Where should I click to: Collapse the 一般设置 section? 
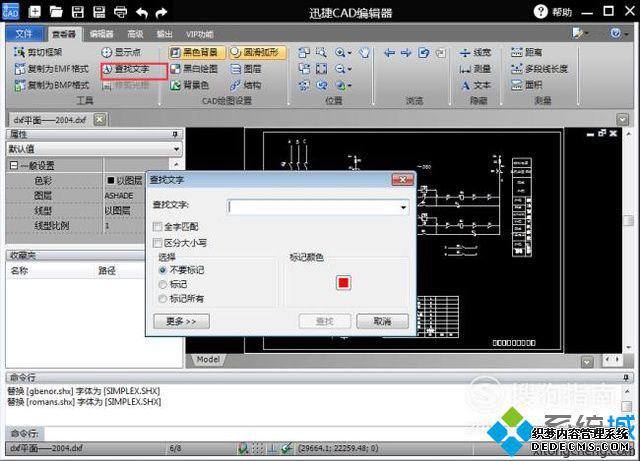pyautogui.click(x=13, y=165)
